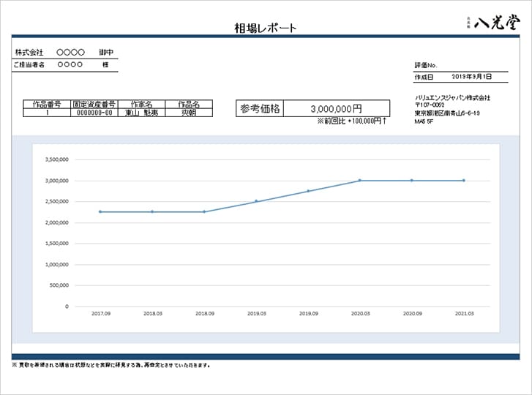This screenshot has width=532, height=395.
Task: Select the 3,000,000円 price value
Action: tap(337, 109)
